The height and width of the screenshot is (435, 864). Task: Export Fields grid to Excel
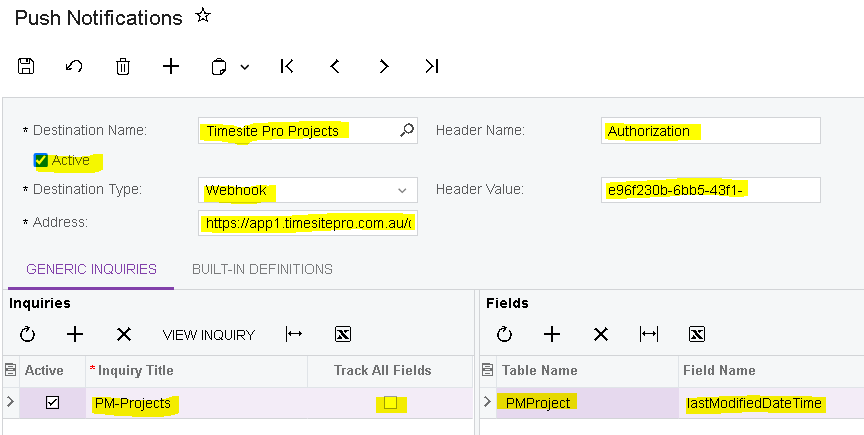697,334
